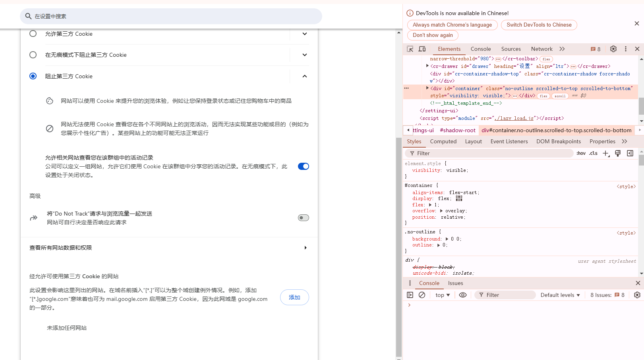The width and height of the screenshot is (644, 360).
Task: Click the inspect element picker icon
Action: pos(410,49)
